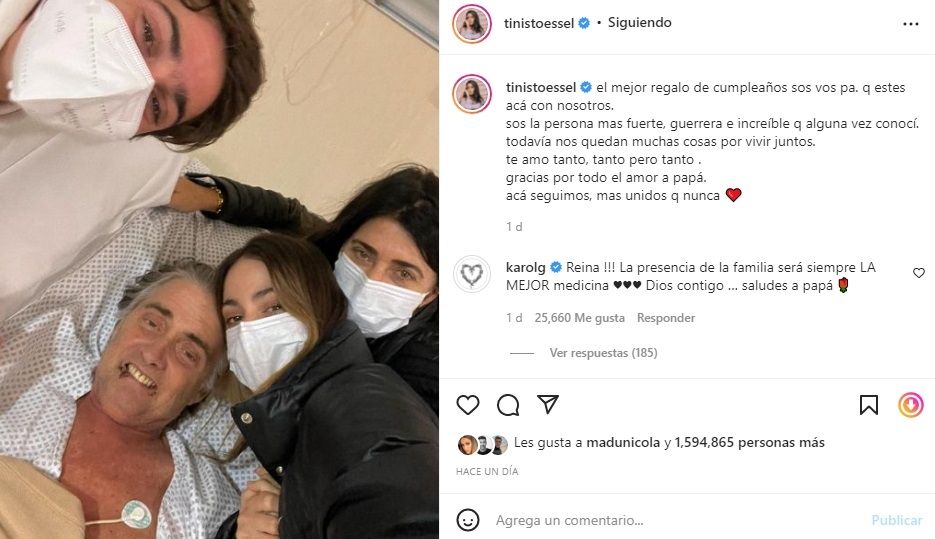Open karolg's profile avatar
This screenshot has height=539, width=935.
[x=472, y=274]
